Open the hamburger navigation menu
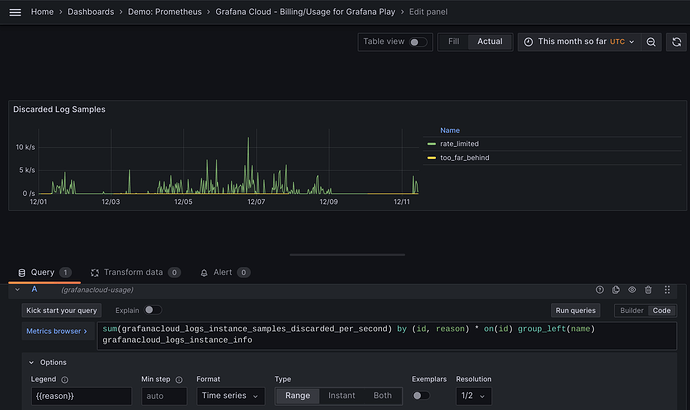This screenshot has height=410, width=690. (x=14, y=12)
